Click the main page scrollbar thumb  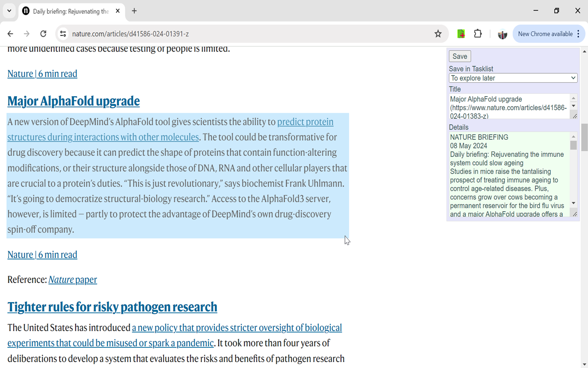584,137
